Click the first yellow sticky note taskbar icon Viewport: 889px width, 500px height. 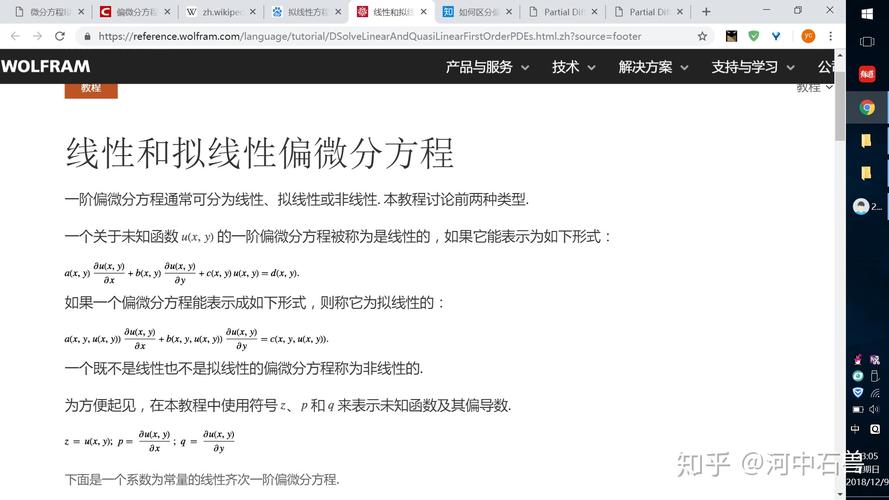pyautogui.click(x=866, y=141)
